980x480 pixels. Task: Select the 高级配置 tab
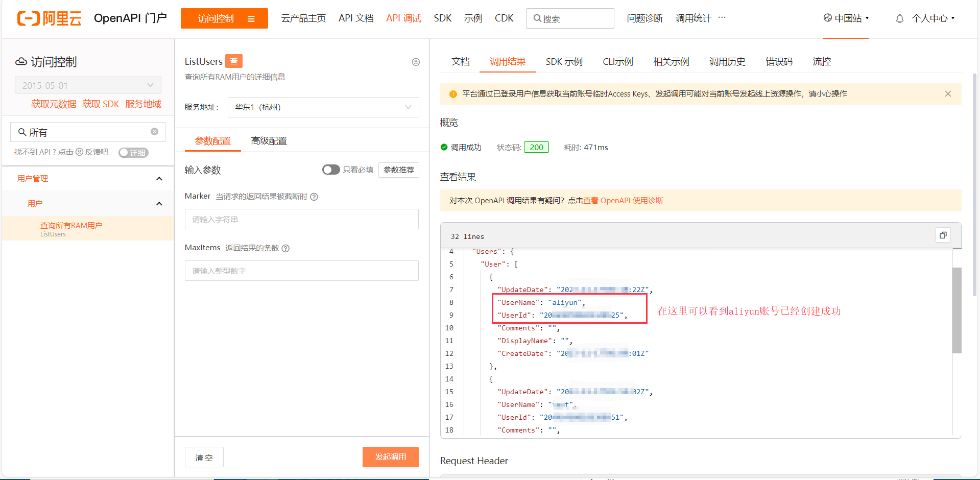click(269, 141)
